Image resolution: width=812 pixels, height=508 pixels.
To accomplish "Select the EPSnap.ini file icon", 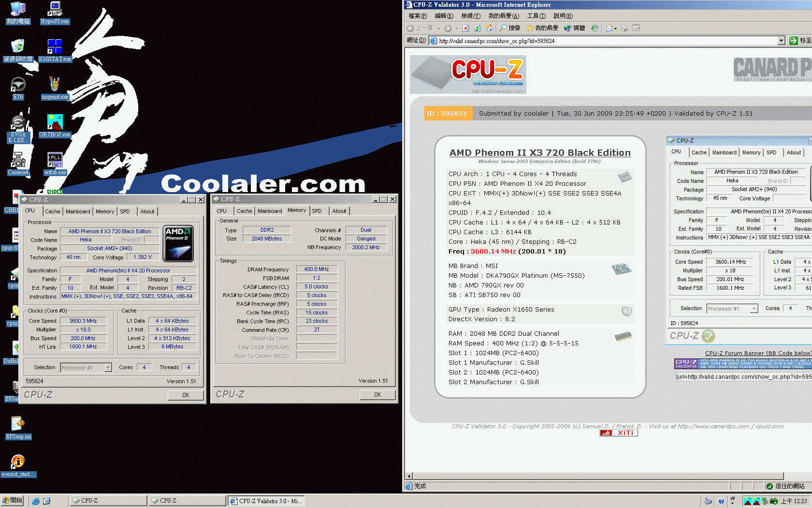I will pyautogui.click(x=18, y=428).
